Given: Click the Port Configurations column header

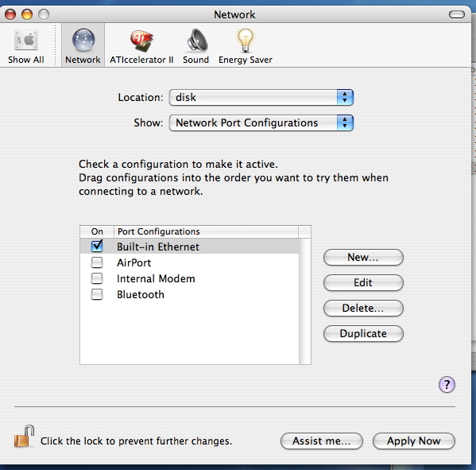Looking at the screenshot, I should click(x=206, y=231).
